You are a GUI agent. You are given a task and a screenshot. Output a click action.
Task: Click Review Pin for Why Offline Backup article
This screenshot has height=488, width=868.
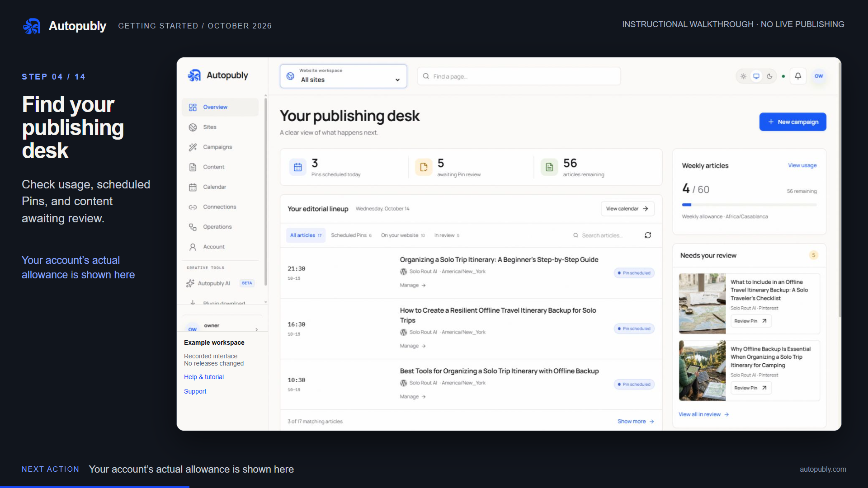pos(750,388)
